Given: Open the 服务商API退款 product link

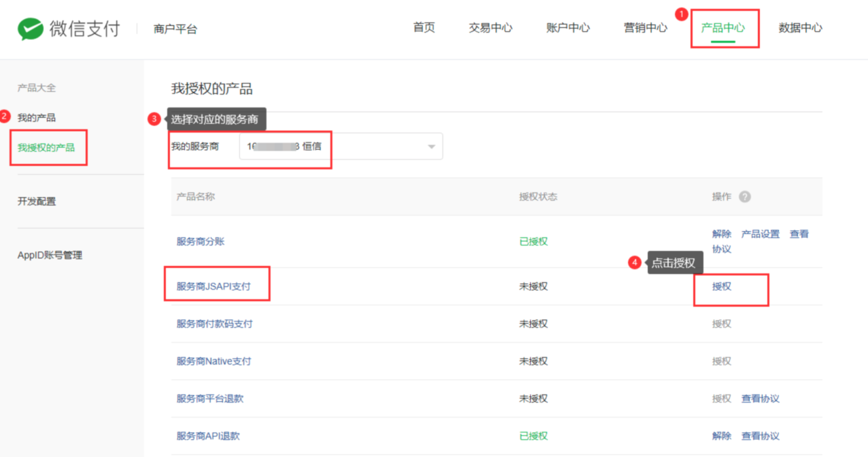Looking at the screenshot, I should (x=208, y=436).
